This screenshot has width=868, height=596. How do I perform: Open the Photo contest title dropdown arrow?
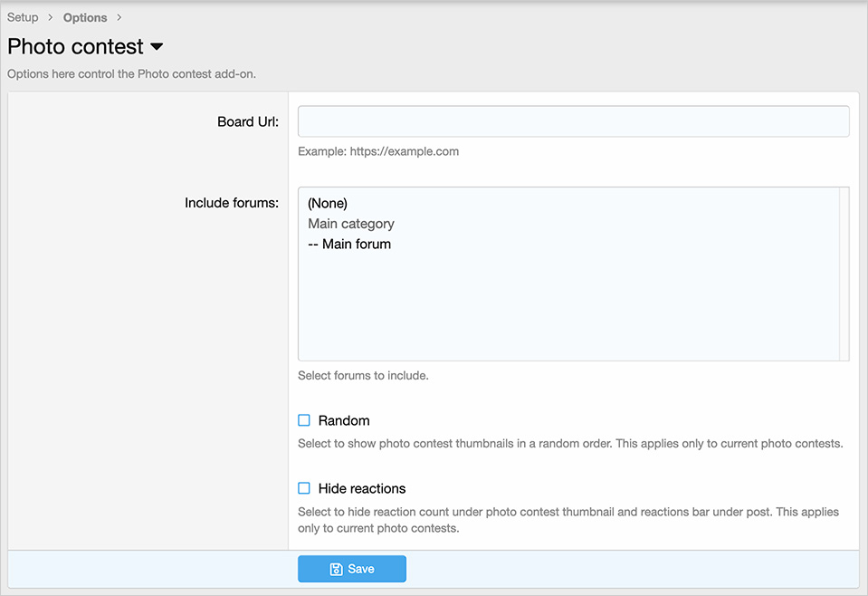tap(157, 46)
